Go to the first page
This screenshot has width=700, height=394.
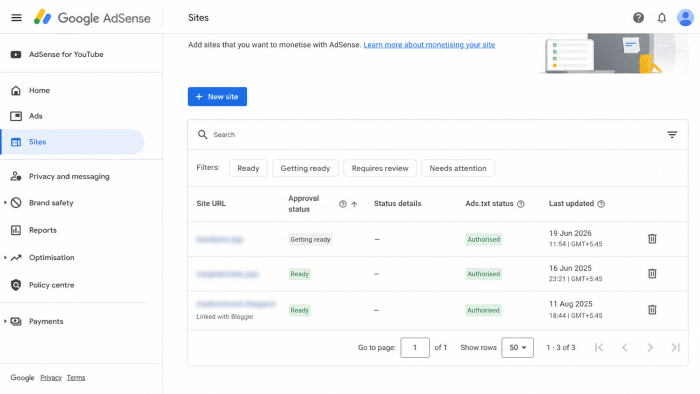coord(599,347)
